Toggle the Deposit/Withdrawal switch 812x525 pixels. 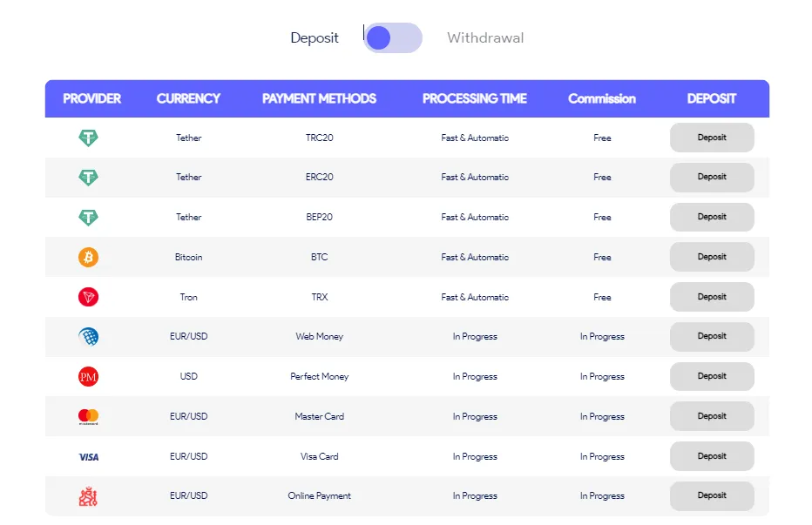[x=392, y=38]
